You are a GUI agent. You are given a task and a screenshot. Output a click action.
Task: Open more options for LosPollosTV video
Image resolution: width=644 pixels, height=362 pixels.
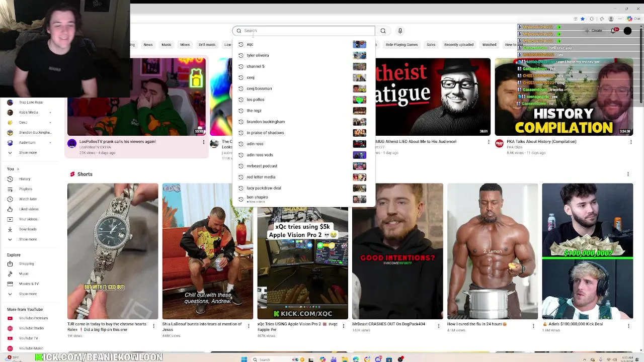coord(204,142)
